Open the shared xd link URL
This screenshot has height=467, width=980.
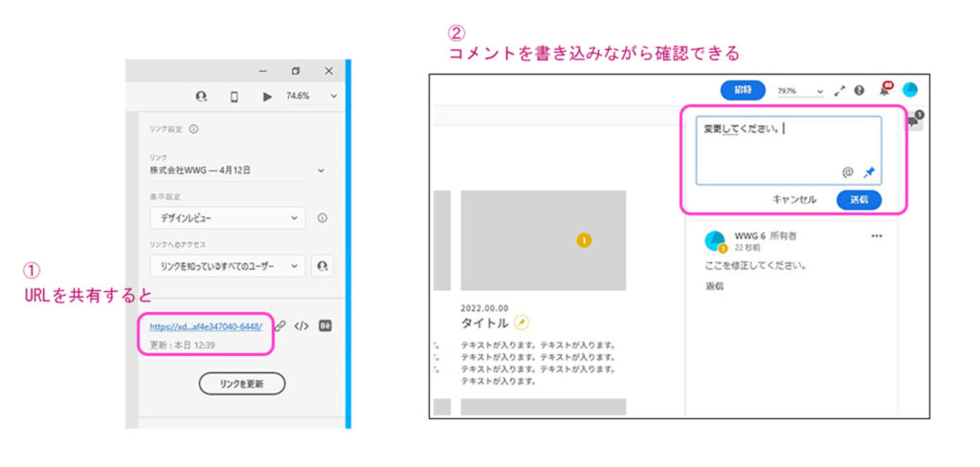[205, 326]
